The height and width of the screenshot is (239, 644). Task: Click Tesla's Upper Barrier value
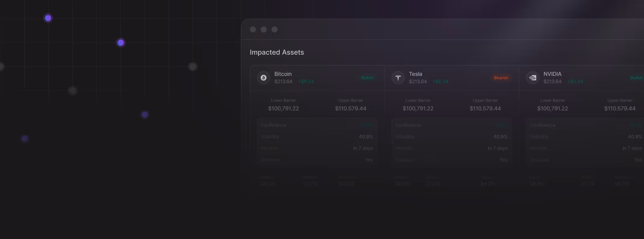(485, 108)
